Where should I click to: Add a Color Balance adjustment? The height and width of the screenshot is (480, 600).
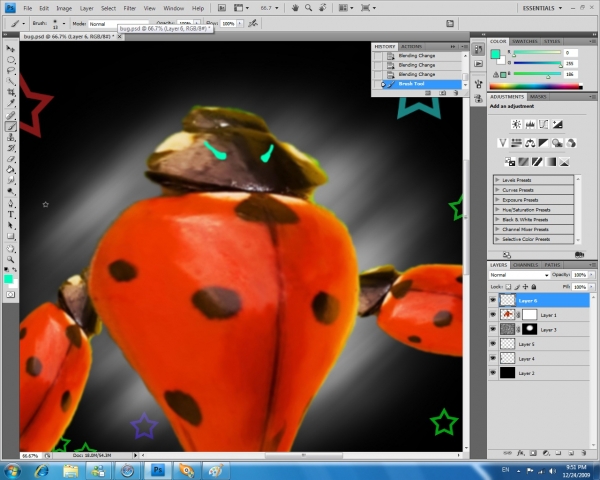tap(530, 143)
